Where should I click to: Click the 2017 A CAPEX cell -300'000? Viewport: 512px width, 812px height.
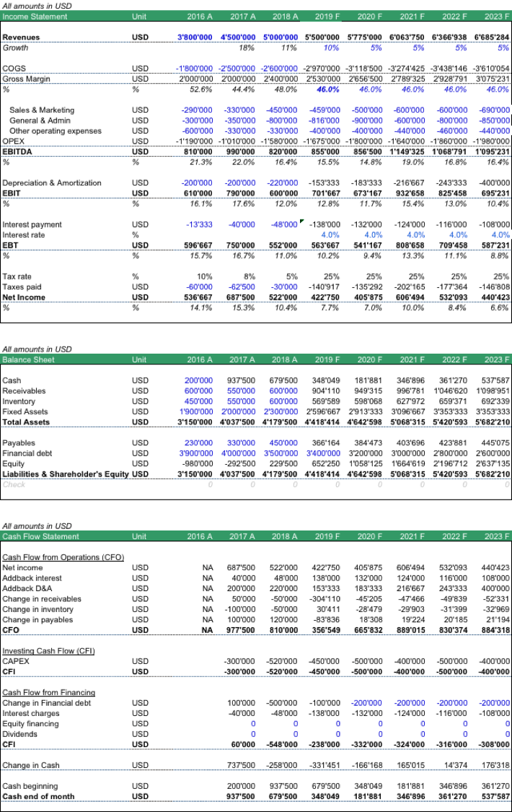239,661
